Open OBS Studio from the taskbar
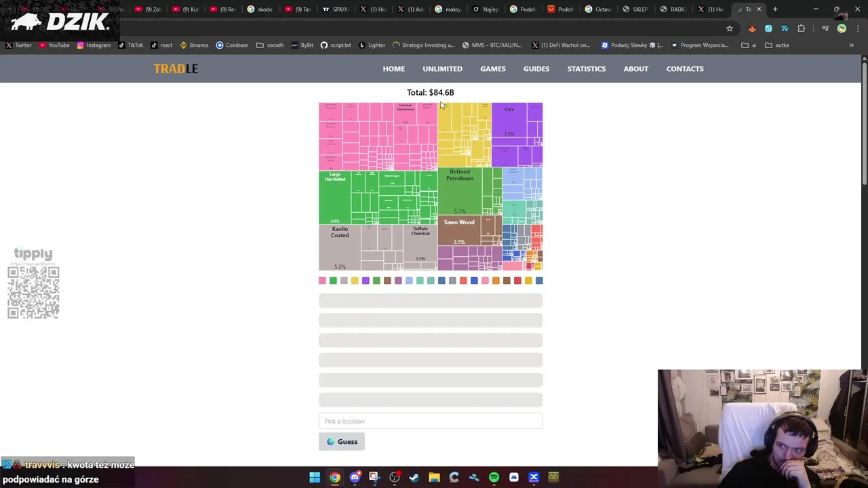The height and width of the screenshot is (488, 868). pos(395,477)
